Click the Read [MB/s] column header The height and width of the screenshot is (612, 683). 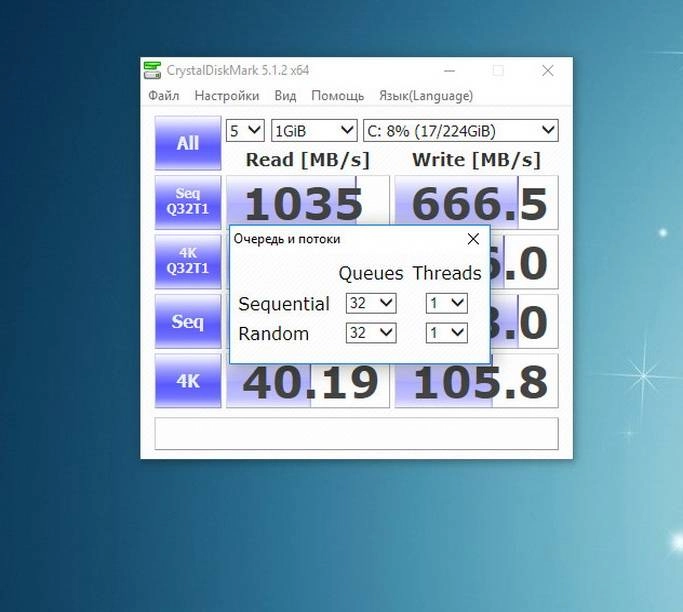308,160
